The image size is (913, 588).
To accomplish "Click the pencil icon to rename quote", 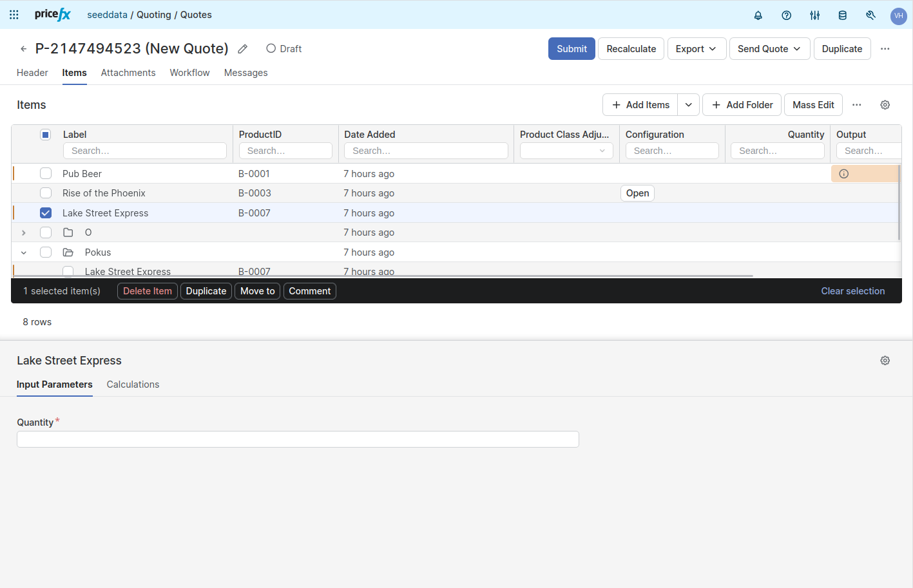I will [243, 49].
